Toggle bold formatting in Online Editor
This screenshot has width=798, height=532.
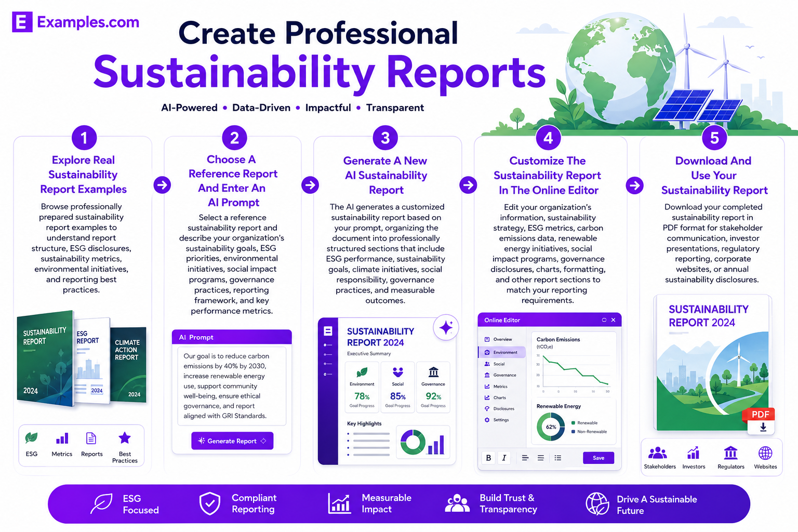pyautogui.click(x=488, y=458)
